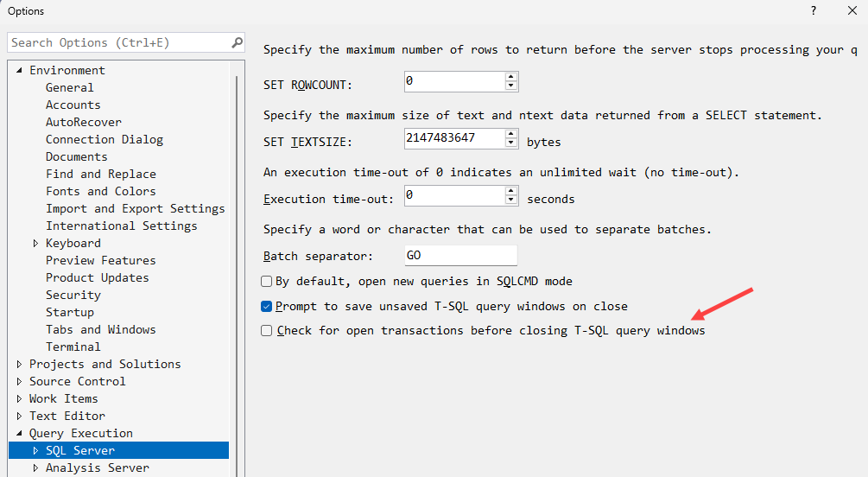The image size is (868, 477).
Task: Open Tabs and Windows settings
Action: [100, 330]
